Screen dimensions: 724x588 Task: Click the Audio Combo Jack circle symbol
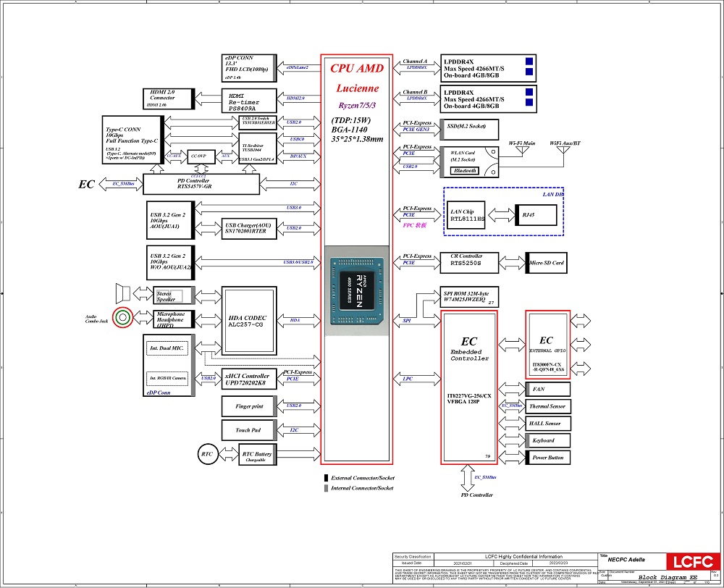coord(123,317)
